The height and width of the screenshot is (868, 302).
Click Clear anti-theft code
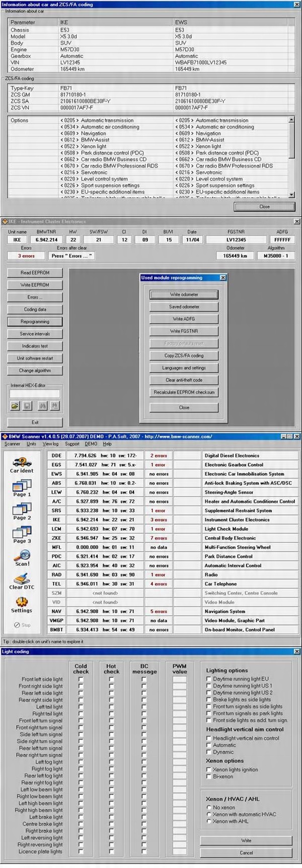pyautogui.click(x=184, y=380)
